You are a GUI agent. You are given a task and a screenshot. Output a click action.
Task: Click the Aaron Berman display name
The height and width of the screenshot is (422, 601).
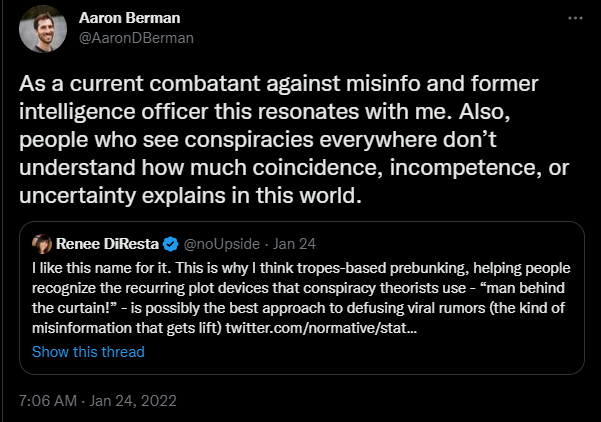click(122, 19)
